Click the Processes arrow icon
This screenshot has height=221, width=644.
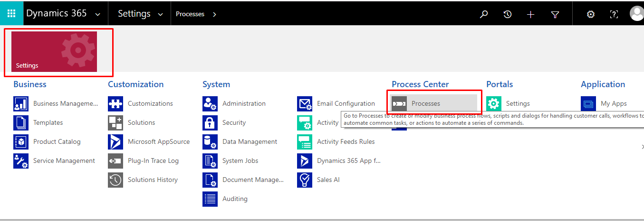(x=399, y=103)
